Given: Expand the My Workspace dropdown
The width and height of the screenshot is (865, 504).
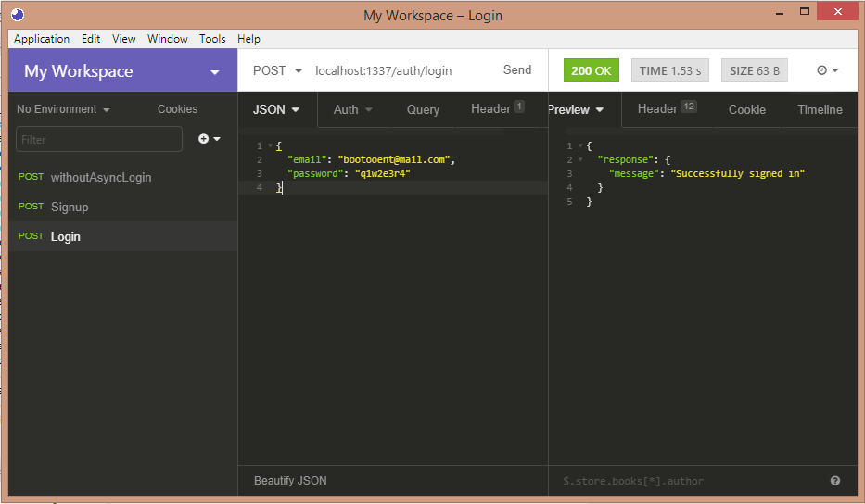Looking at the screenshot, I should [x=215, y=72].
